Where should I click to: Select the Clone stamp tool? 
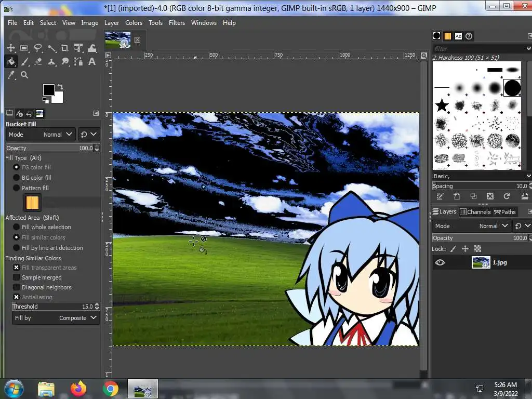coord(51,62)
